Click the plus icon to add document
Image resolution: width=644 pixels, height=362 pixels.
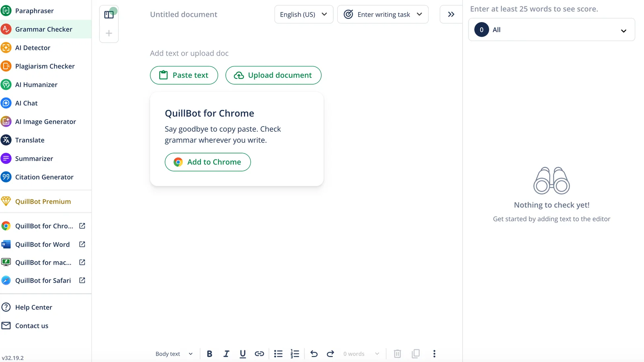pyautogui.click(x=109, y=33)
